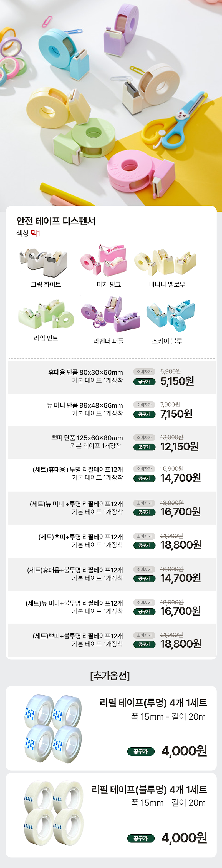Click the 공구가 badge for 투명 refill tape set
222x868 pixels.
[141, 751]
